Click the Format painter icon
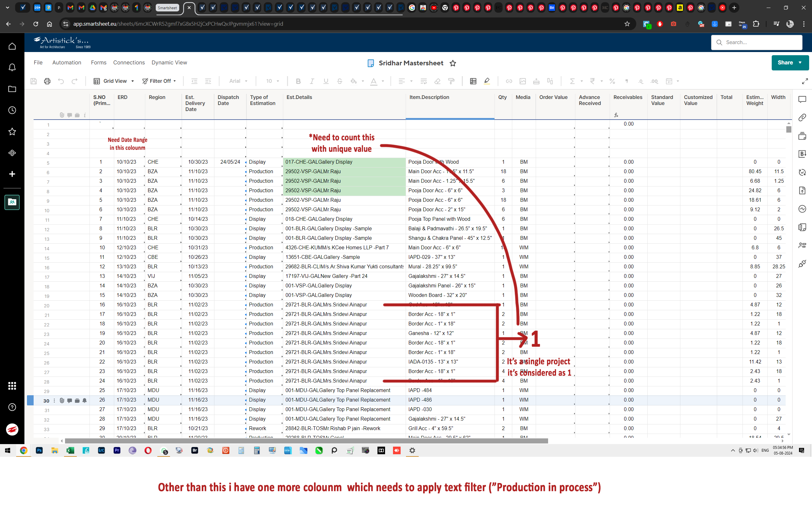This screenshot has width=812, height=518. [451, 81]
